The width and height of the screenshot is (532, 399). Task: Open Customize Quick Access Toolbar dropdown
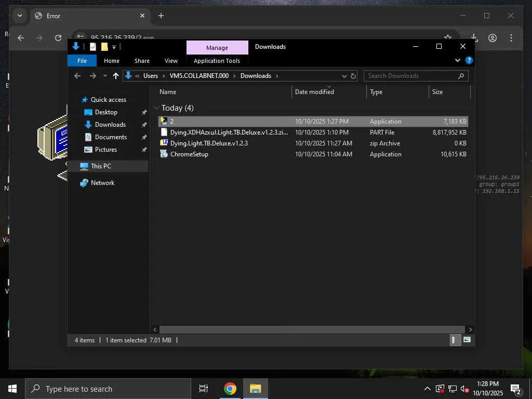pyautogui.click(x=114, y=47)
